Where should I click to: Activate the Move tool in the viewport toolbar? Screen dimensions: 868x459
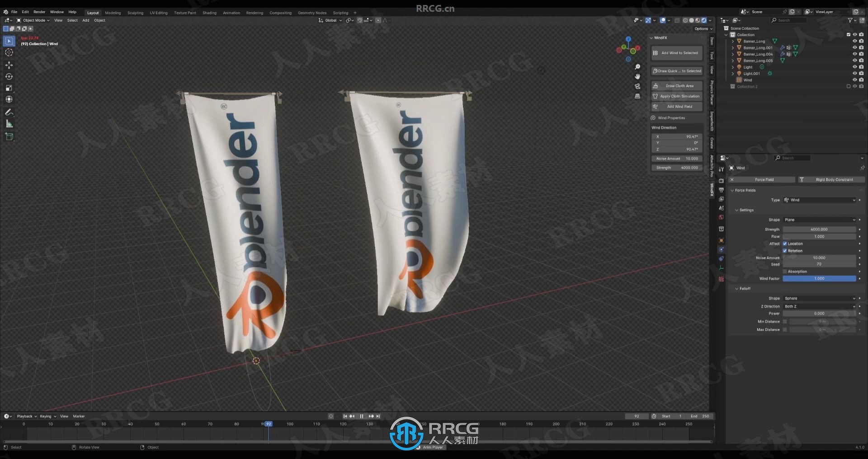click(x=9, y=66)
